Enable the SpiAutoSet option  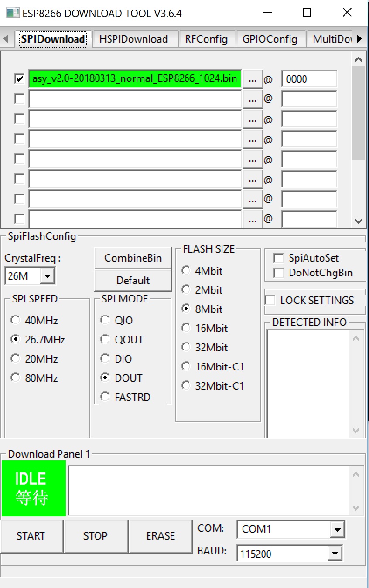pos(278,258)
